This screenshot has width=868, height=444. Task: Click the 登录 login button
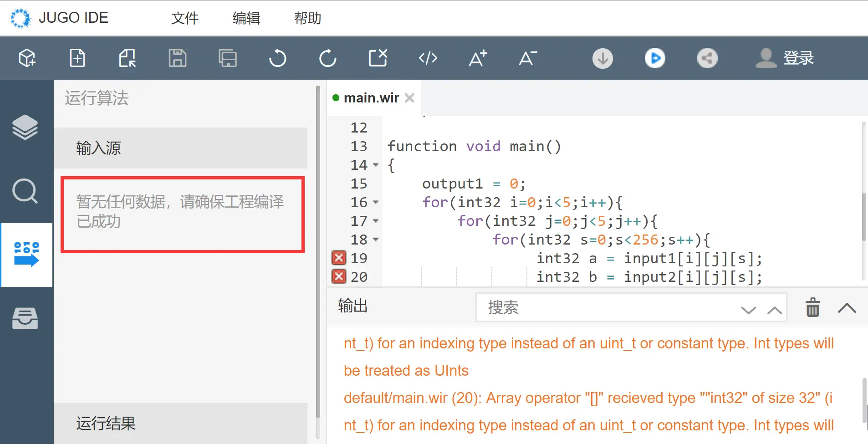tap(784, 58)
